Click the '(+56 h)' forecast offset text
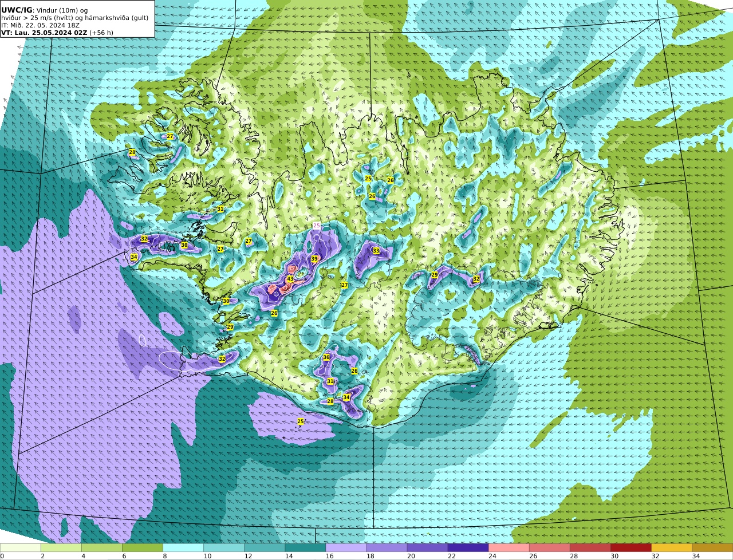Screen dimensions: 733x560 pyautogui.click(x=101, y=33)
